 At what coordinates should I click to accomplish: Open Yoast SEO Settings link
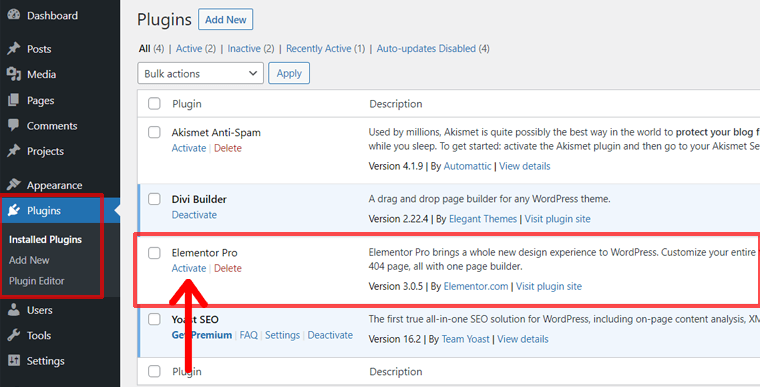(282, 335)
